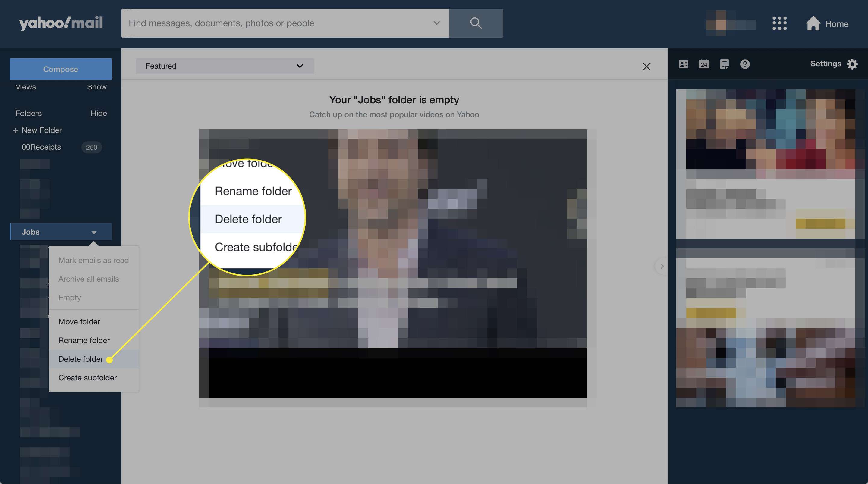Click the search bar icon
The image size is (868, 484).
[475, 23]
